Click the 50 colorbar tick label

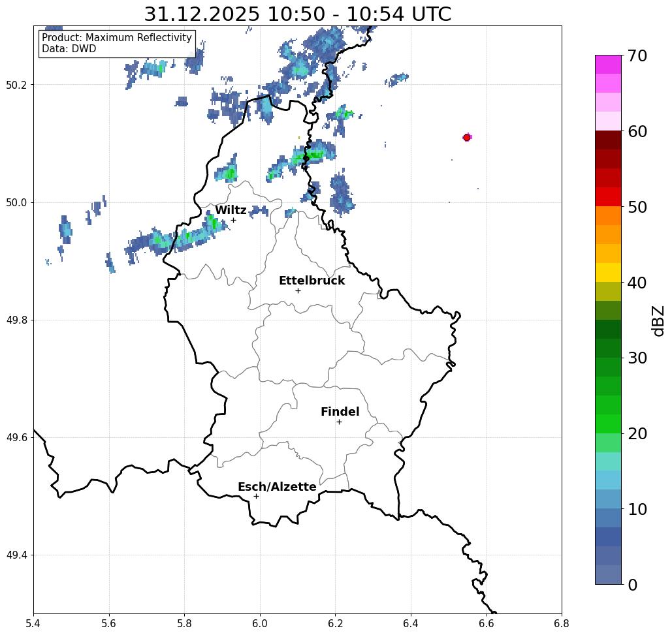[637, 208]
